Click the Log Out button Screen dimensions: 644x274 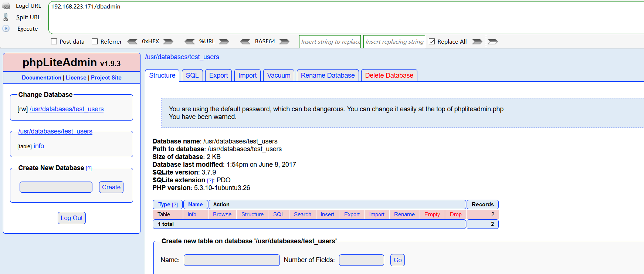pos(72,218)
